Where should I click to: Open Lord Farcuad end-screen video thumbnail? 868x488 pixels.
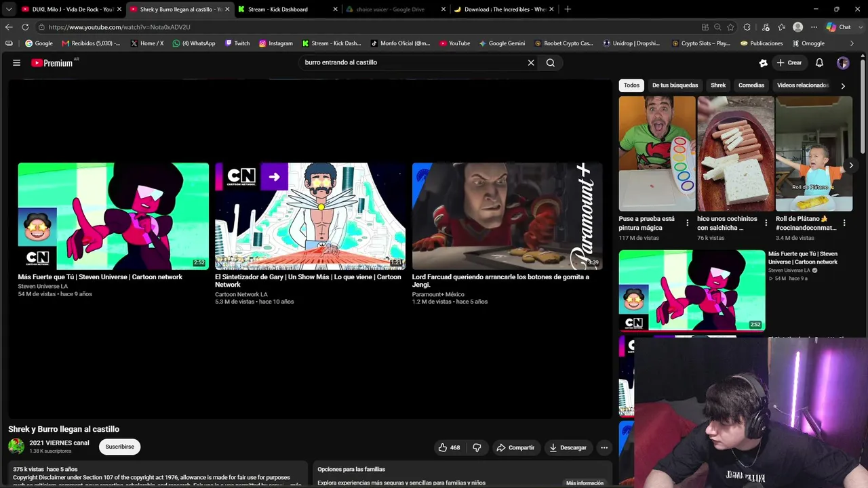(x=507, y=216)
